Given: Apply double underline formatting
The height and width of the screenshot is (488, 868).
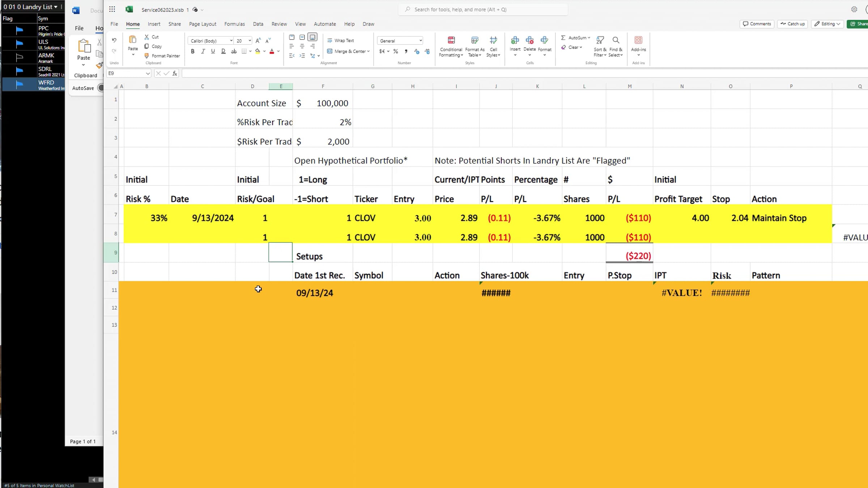Looking at the screenshot, I should click(x=224, y=51).
